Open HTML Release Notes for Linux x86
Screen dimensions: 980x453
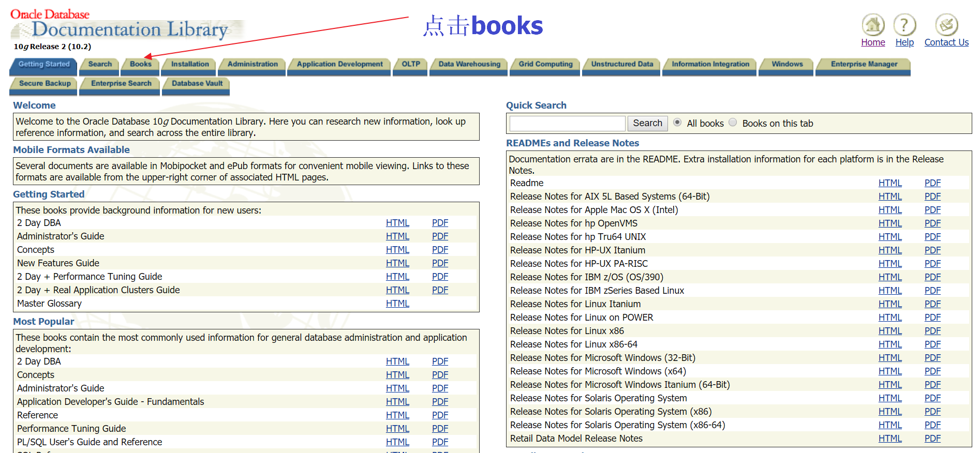pos(890,331)
